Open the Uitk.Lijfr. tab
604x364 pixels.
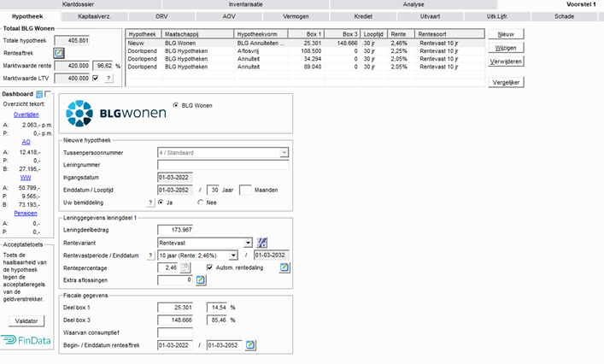click(x=497, y=16)
